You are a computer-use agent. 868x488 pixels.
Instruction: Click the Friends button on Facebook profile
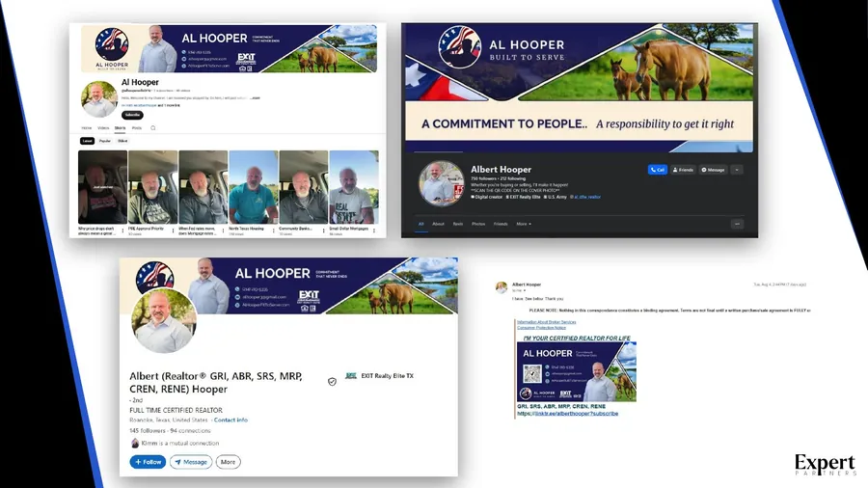pos(683,170)
